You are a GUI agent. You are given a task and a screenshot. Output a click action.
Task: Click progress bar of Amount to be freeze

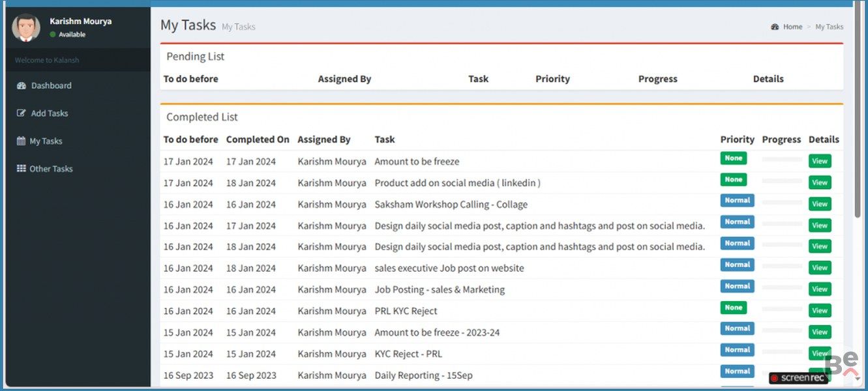(781, 159)
